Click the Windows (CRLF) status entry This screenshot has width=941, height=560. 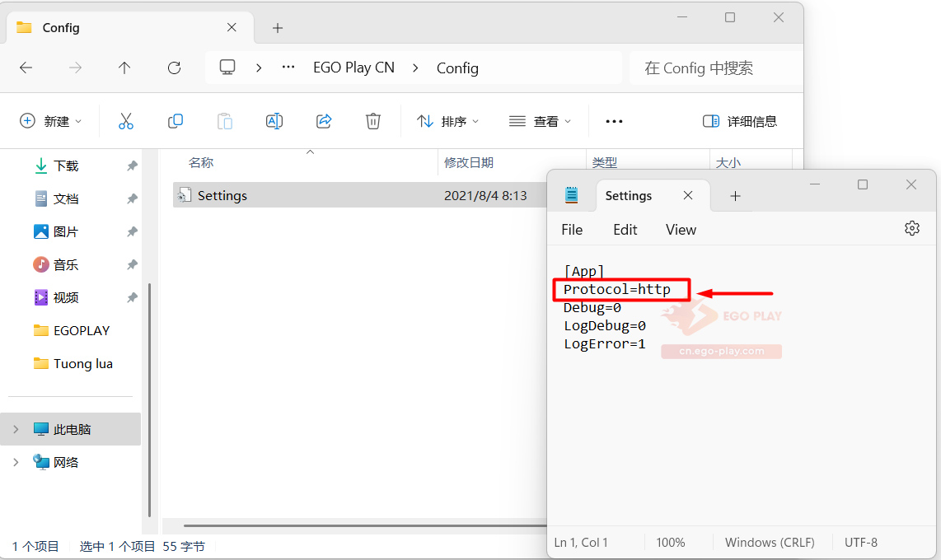[770, 543]
